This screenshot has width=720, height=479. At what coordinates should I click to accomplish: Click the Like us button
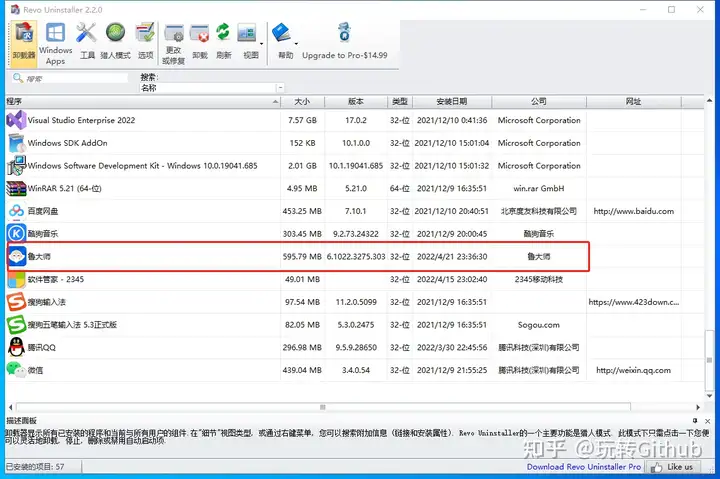pyautogui.click(x=673, y=467)
